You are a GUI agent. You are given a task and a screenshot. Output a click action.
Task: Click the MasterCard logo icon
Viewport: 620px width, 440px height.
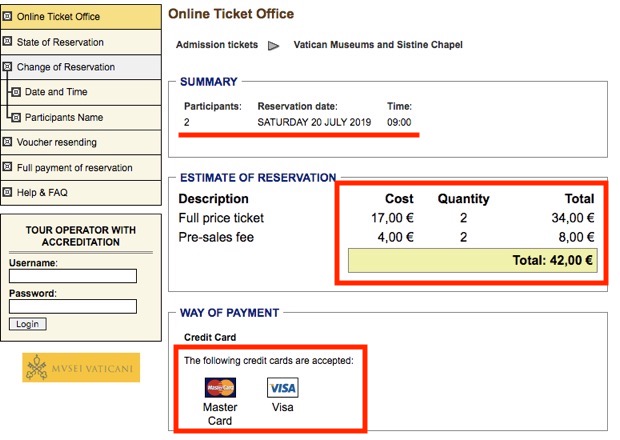pyautogui.click(x=220, y=388)
